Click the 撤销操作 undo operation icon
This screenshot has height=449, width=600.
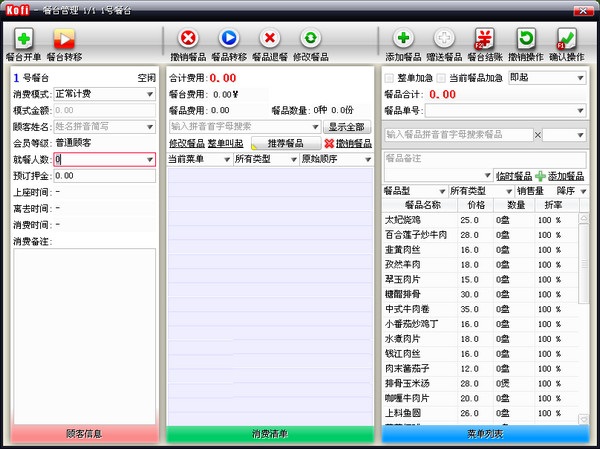pyautogui.click(x=525, y=39)
